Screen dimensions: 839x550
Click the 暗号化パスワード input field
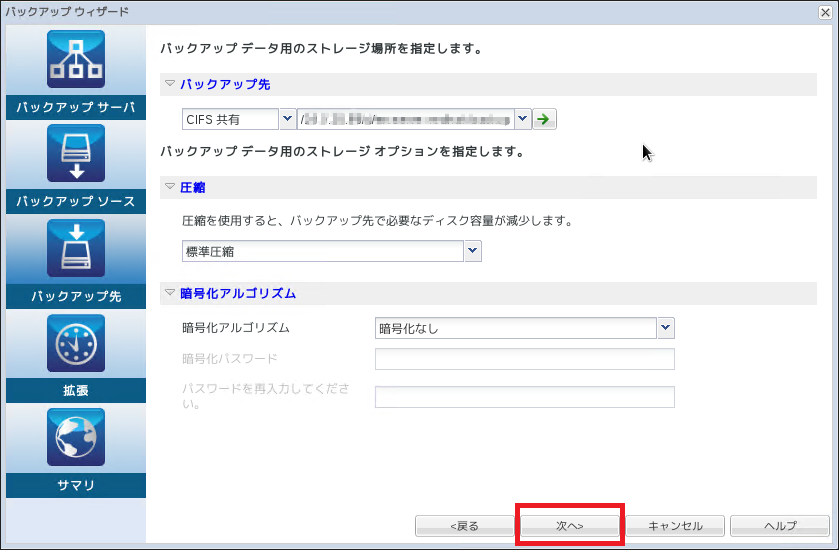point(525,359)
